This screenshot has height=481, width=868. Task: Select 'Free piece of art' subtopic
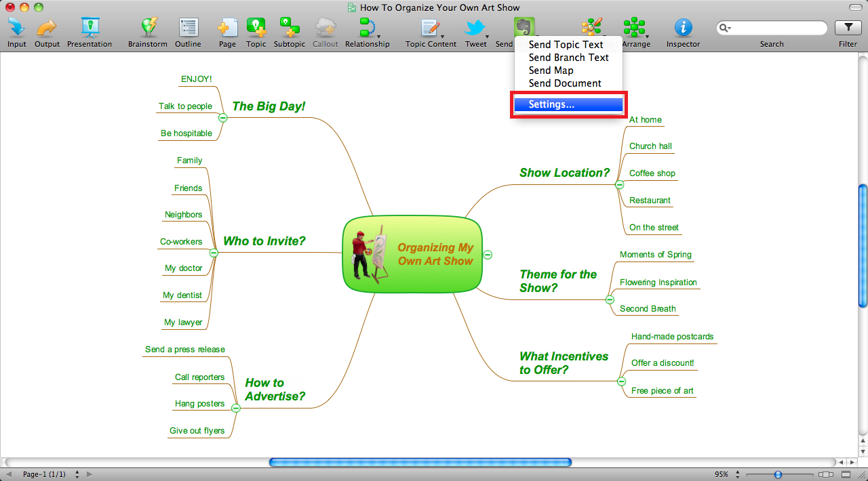[x=663, y=391]
